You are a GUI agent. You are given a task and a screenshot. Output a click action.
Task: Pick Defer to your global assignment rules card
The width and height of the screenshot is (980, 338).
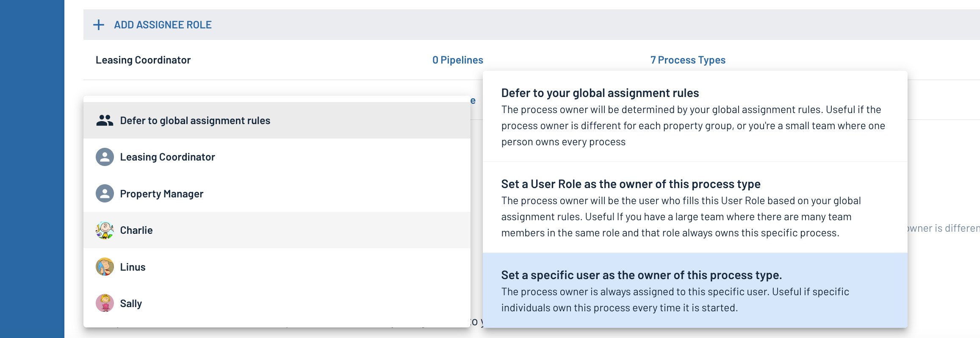point(695,116)
